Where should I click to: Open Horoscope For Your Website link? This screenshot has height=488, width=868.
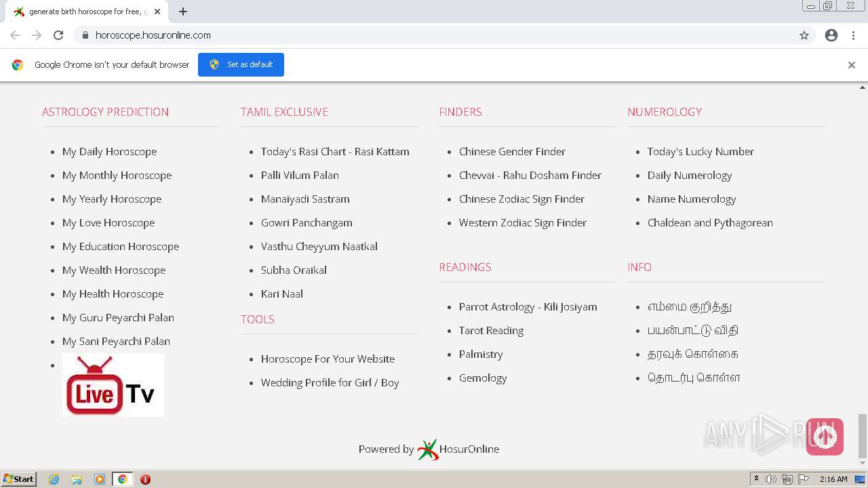[x=328, y=359]
